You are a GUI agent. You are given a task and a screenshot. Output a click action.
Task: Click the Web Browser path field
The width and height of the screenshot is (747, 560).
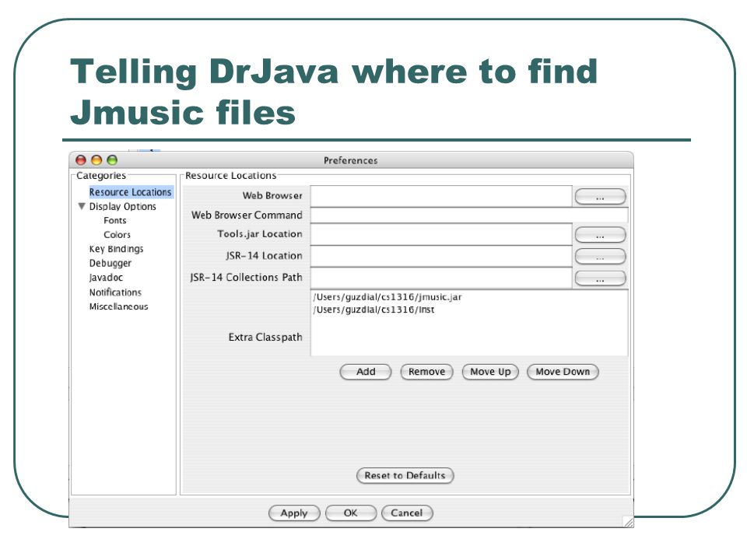tap(441, 196)
